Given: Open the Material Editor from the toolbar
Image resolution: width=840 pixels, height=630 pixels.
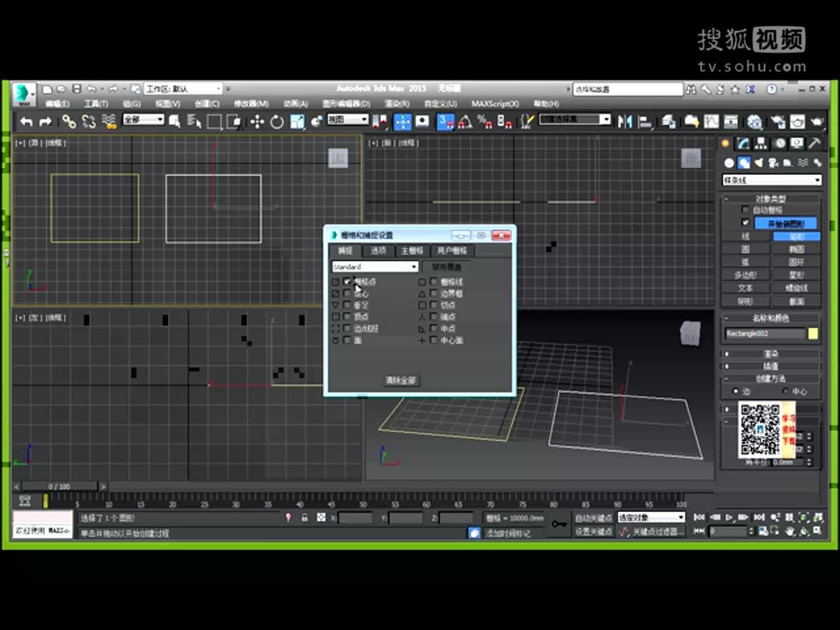Looking at the screenshot, I should coord(755,121).
